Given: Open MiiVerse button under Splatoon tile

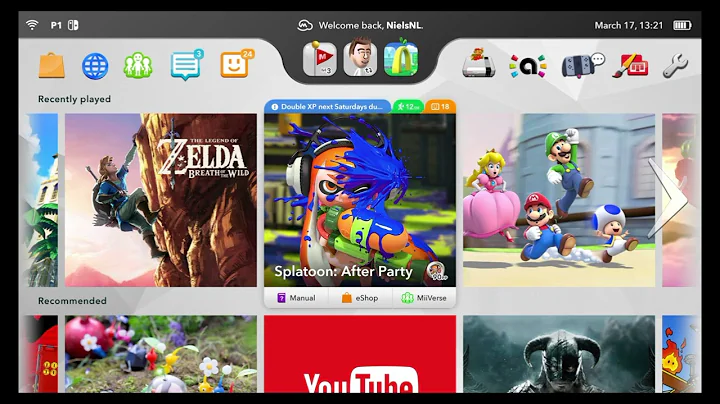Looking at the screenshot, I should pos(424,298).
